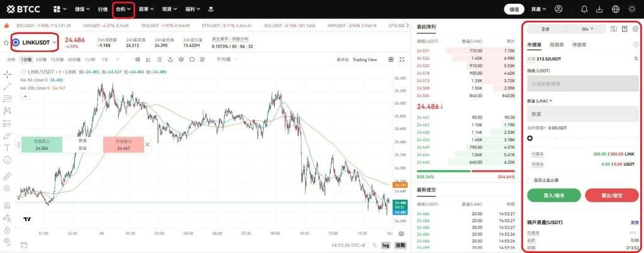Click green quick market buy 24.504
This screenshot has width=644, height=253.
pos(42,145)
